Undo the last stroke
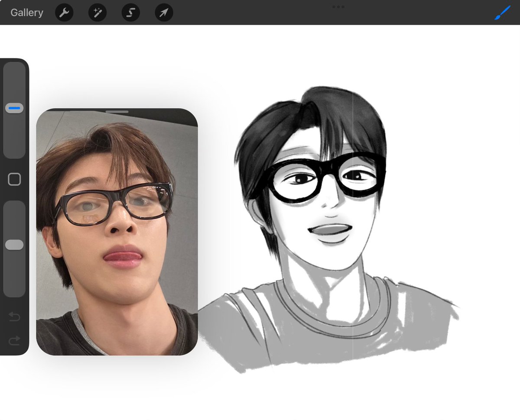Screen dimensions: 520x420 pos(14,317)
